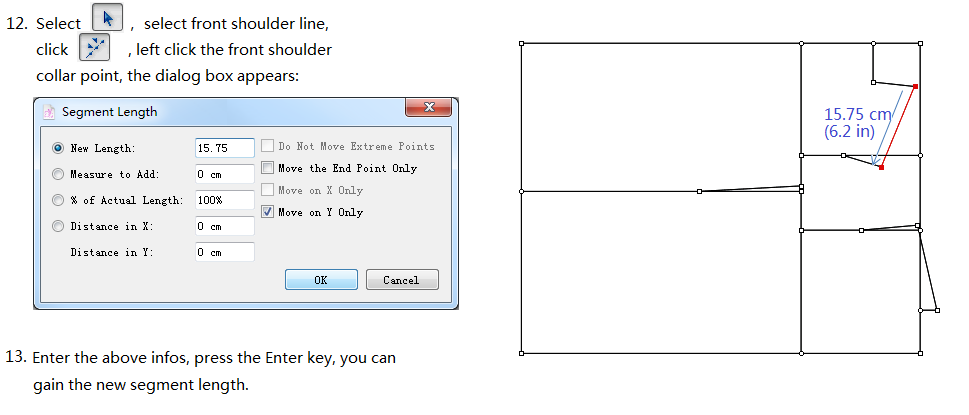Click the 15.75 cm measurement label

tap(849, 115)
